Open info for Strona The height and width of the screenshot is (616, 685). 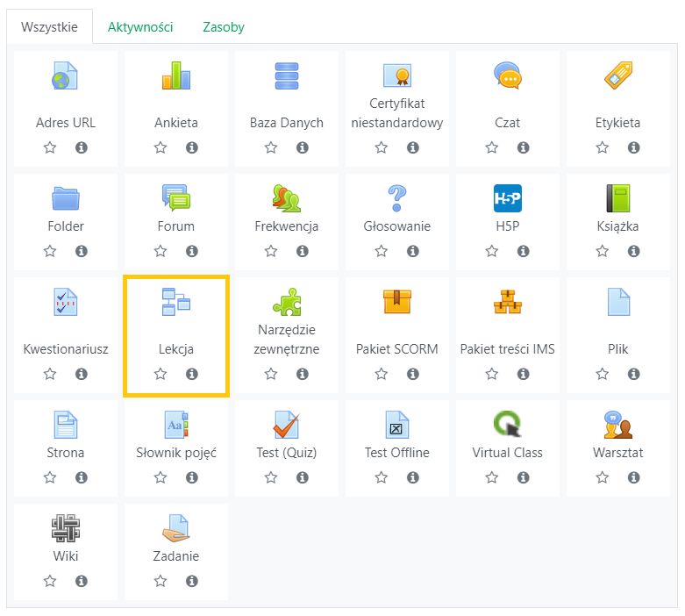pyautogui.click(x=82, y=477)
